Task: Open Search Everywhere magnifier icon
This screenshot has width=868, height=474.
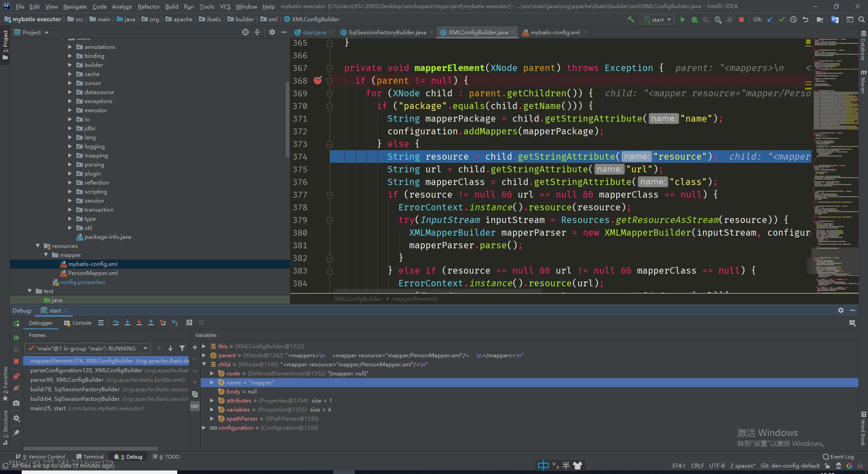Action: point(861,19)
